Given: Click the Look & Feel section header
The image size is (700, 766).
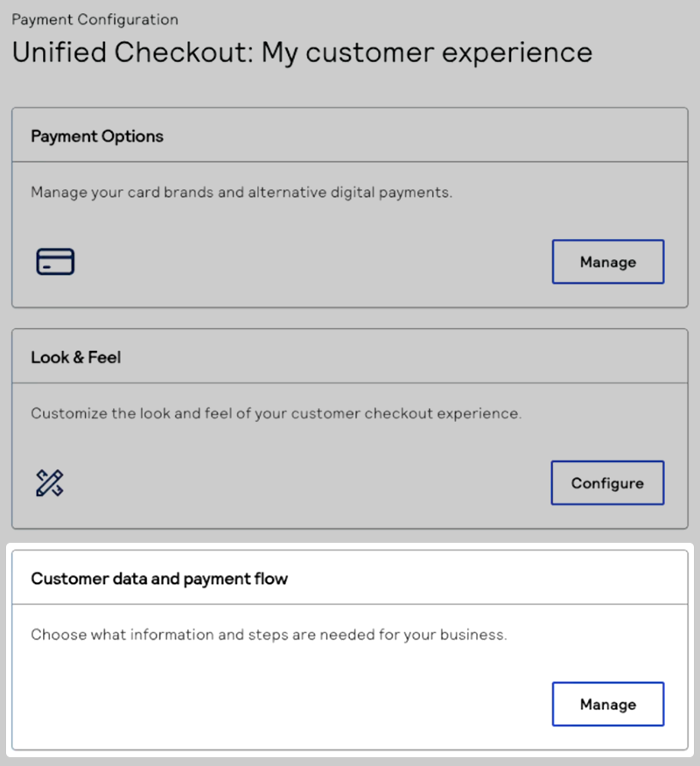Looking at the screenshot, I should (77, 357).
